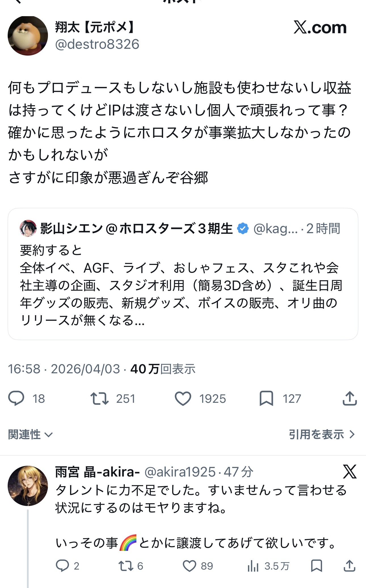366x588 pixels.
Task: Bookmark akira's reply
Action: [316, 566]
